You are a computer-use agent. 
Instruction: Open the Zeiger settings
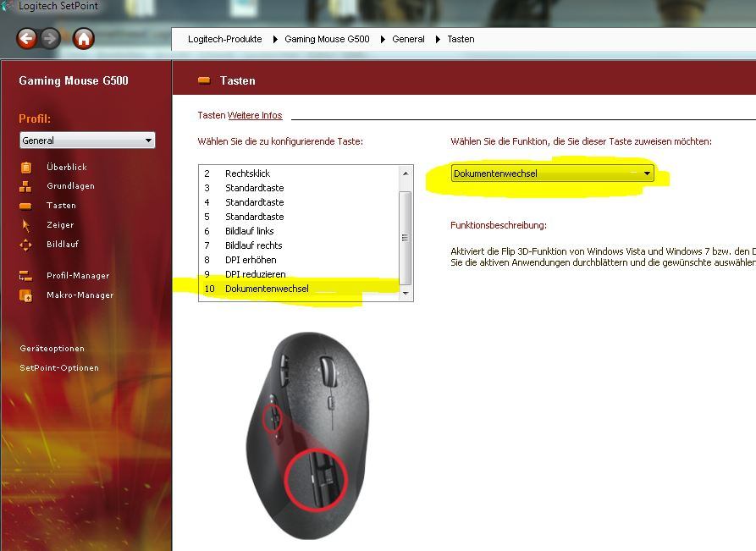60,224
